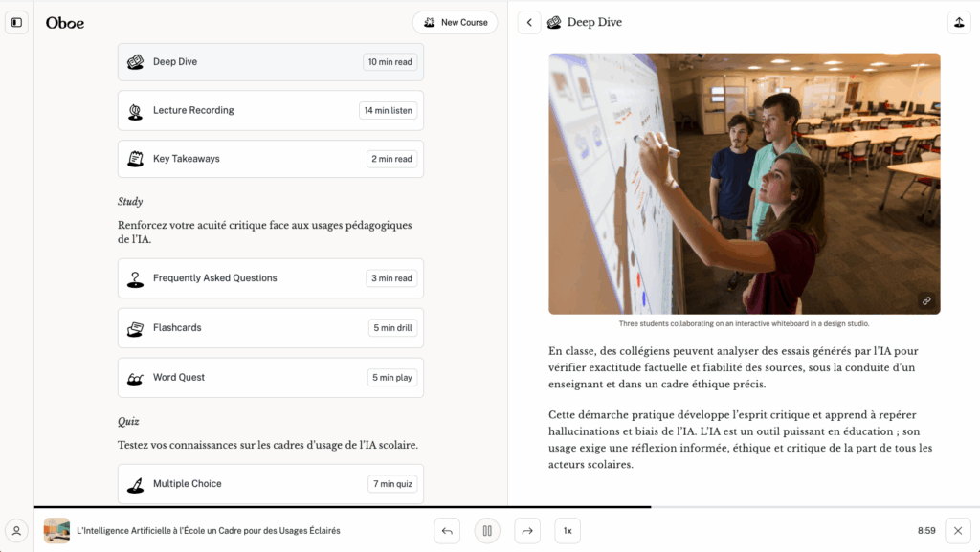Pause the lecture audio playback

487,530
